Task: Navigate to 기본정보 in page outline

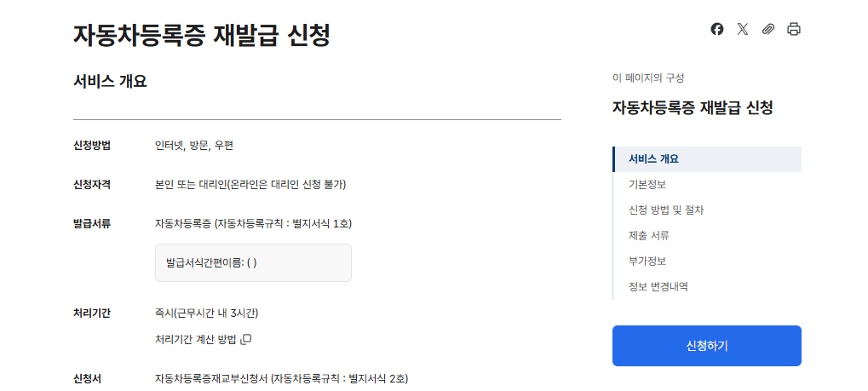Action: coord(647,185)
